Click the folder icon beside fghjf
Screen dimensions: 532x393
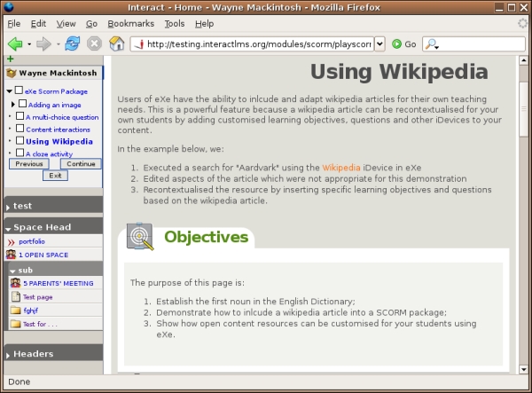point(16,310)
